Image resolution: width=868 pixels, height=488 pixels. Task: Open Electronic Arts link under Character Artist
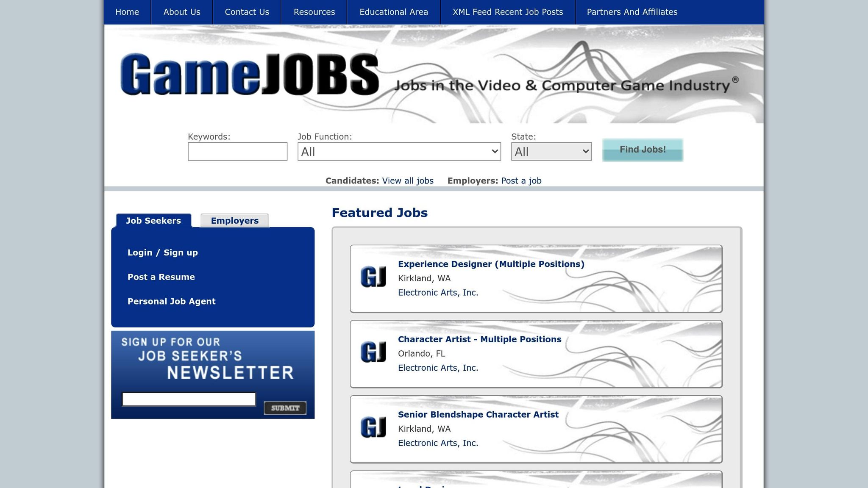point(438,368)
